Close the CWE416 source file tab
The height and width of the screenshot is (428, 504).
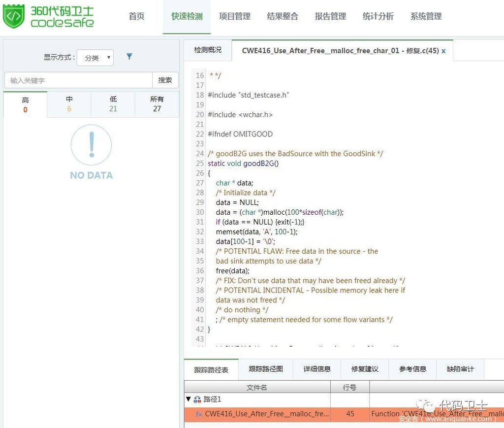(x=443, y=51)
